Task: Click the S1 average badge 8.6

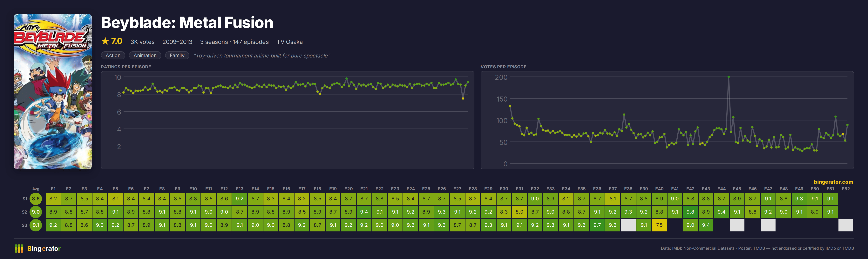Action: pos(36,199)
